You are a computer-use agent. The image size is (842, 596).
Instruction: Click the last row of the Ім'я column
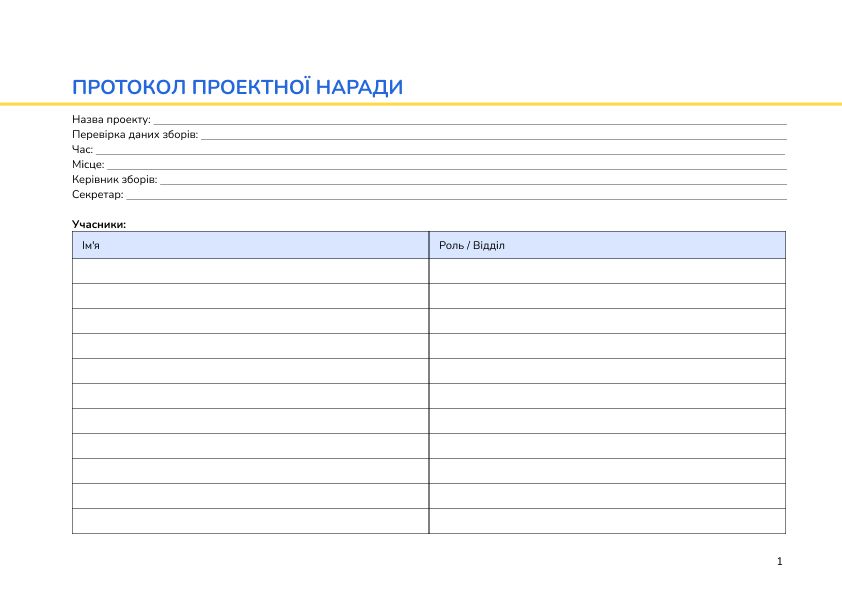coord(250,518)
